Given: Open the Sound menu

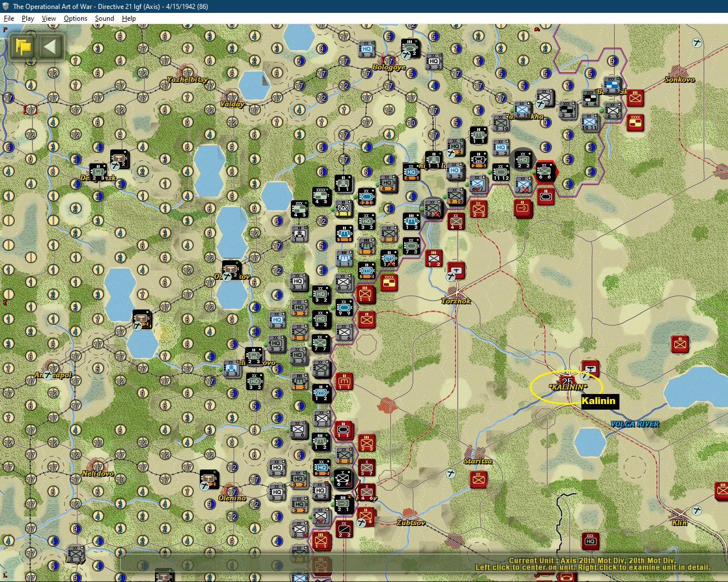Looking at the screenshot, I should pos(105,18).
